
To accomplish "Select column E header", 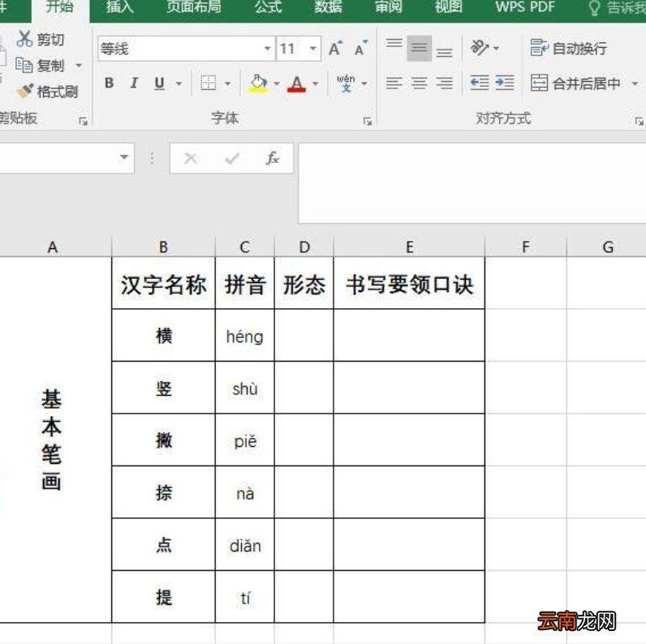I will tap(409, 247).
